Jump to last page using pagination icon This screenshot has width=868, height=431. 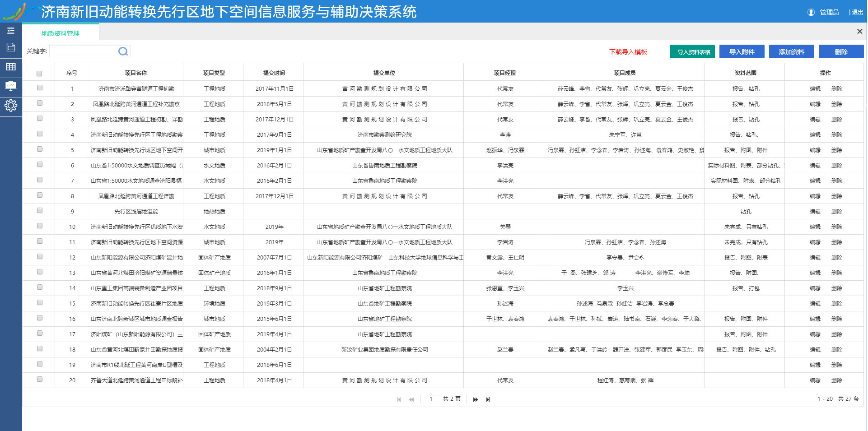tap(488, 399)
